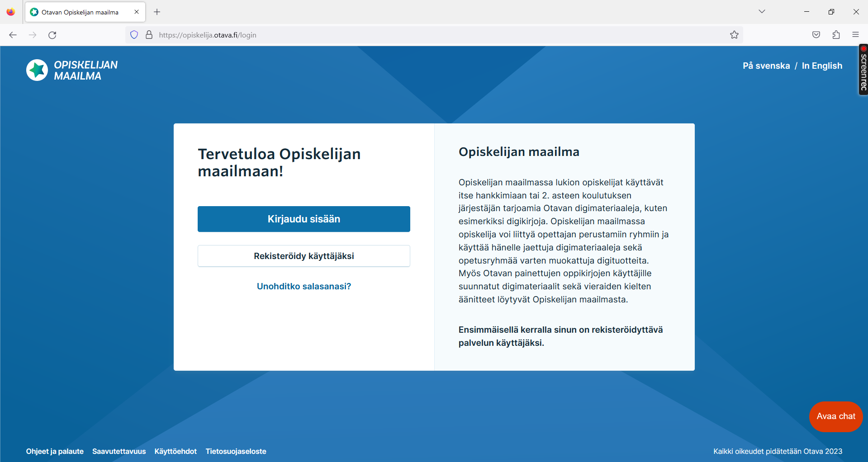Bookmark this page with the star icon
This screenshot has height=462, width=868.
pos(734,35)
